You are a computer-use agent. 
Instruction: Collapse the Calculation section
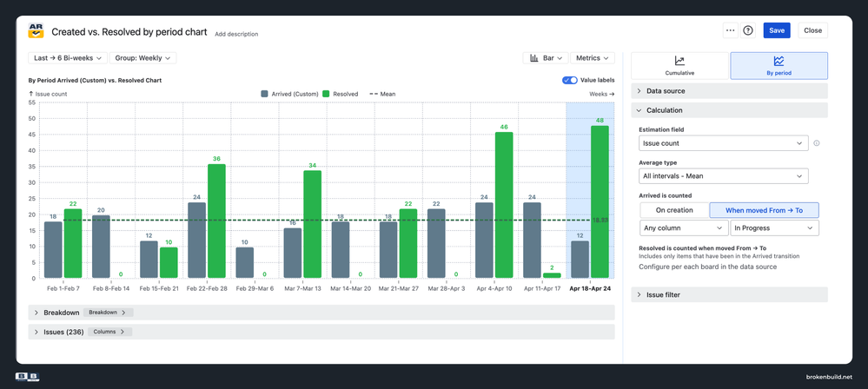coord(729,110)
